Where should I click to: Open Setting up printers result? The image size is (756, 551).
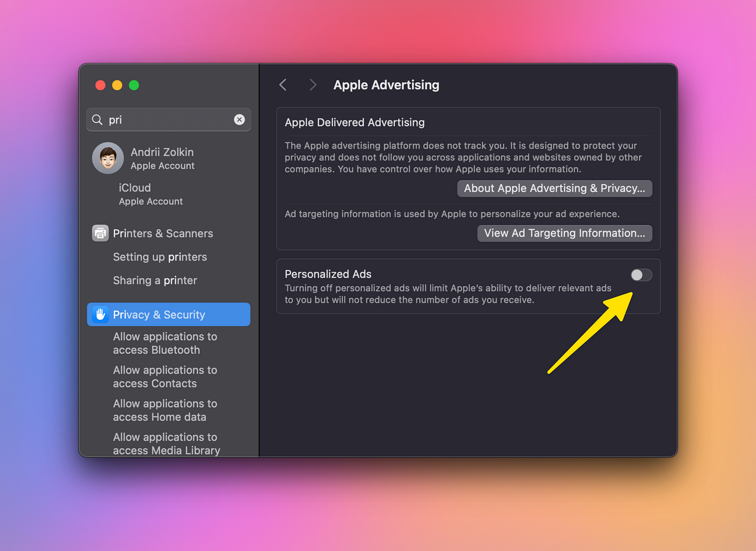(160, 257)
